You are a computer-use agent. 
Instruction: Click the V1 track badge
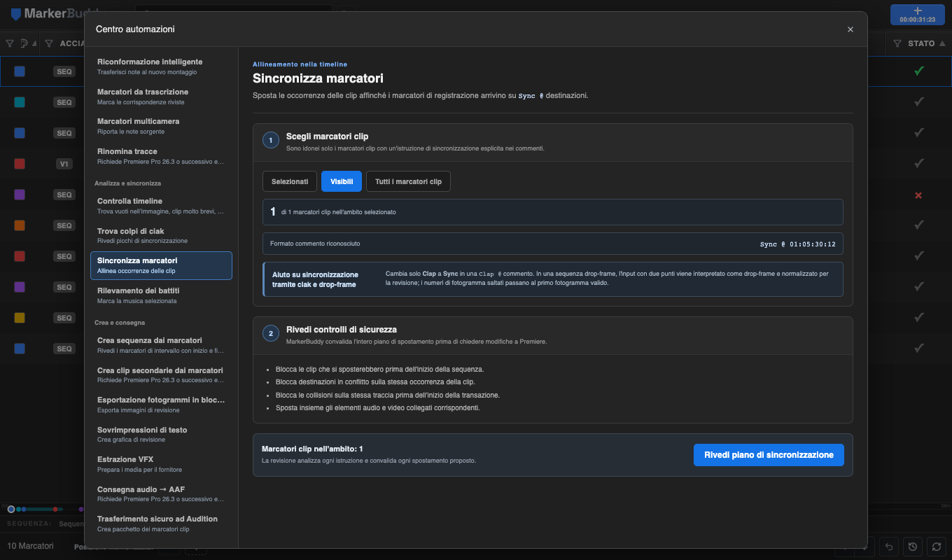click(64, 164)
